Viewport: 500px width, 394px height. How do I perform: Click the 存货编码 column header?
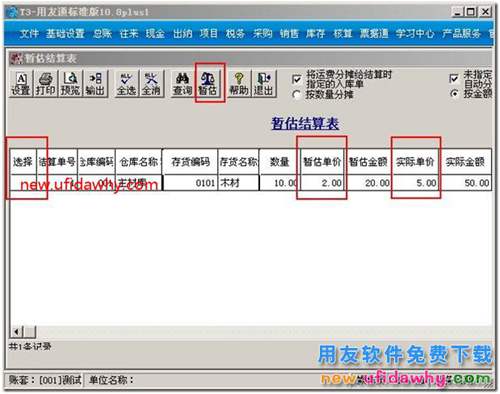click(190, 162)
